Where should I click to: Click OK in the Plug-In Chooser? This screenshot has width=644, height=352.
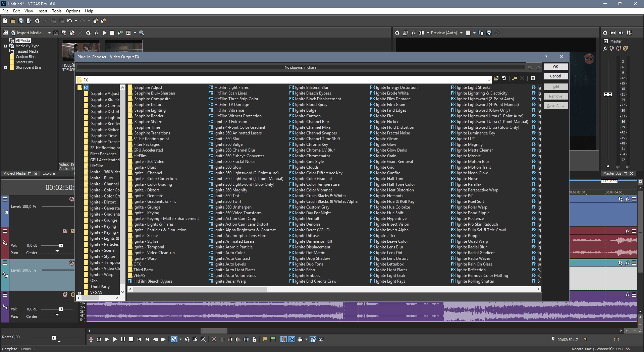pos(555,67)
